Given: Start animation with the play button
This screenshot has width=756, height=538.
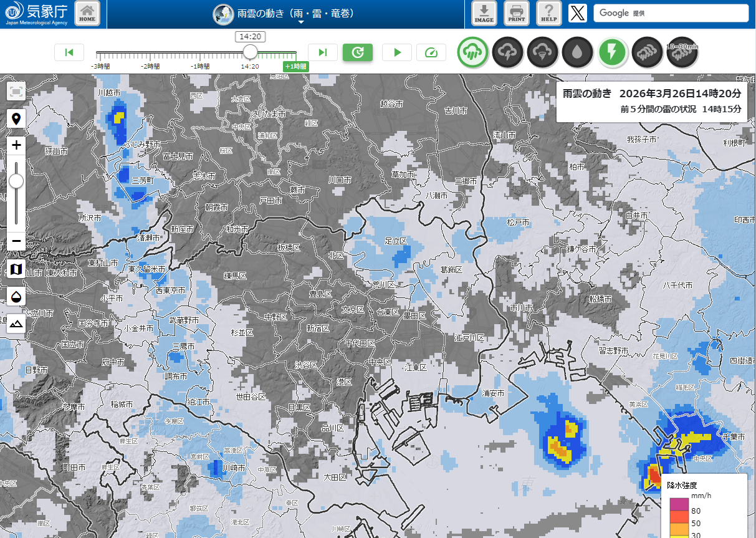Looking at the screenshot, I should point(397,52).
